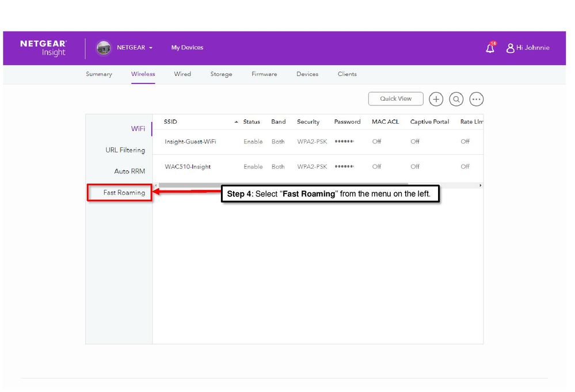Switch to the Summary tab
575x392 pixels.
click(x=99, y=74)
